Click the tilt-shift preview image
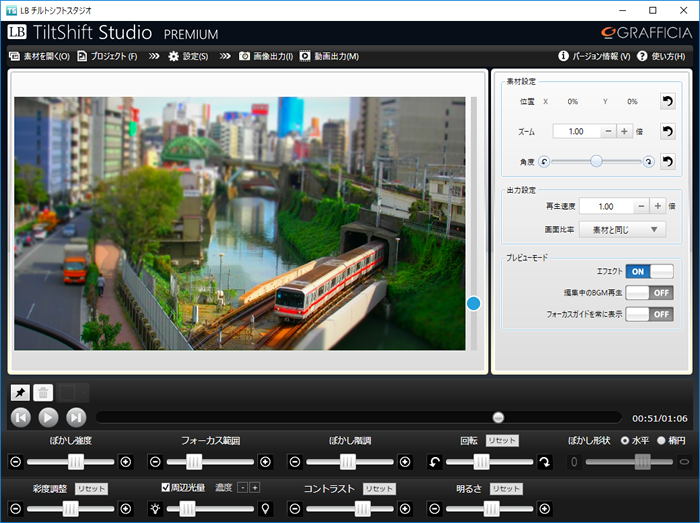This screenshot has height=523, width=700. click(240, 223)
